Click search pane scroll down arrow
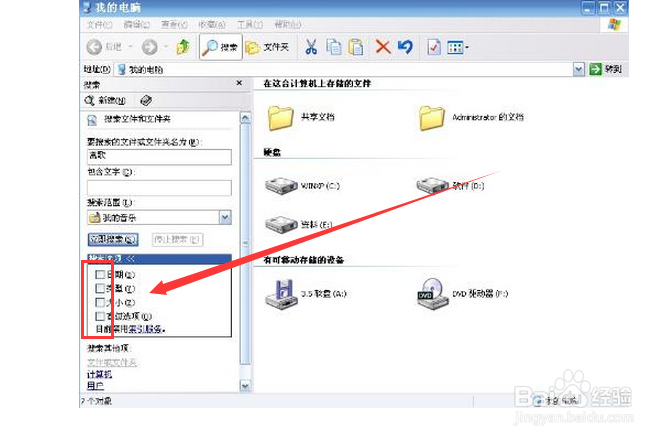This screenshot has height=441, width=670. coord(245,386)
